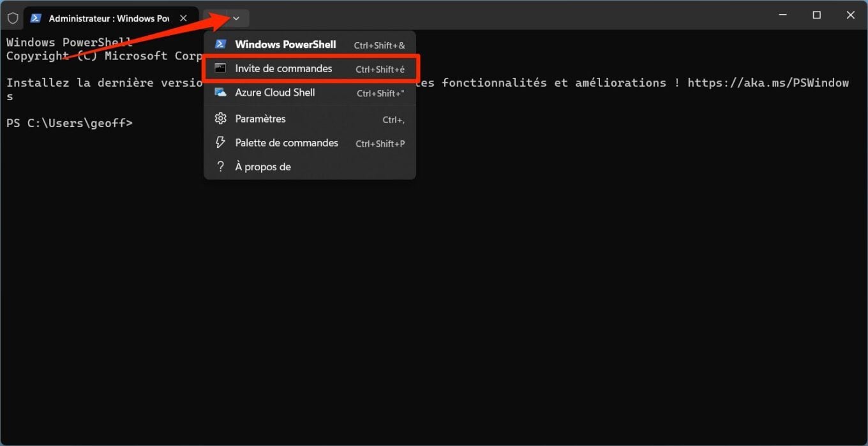Minimize the Terminal window
Image resolution: width=868 pixels, height=446 pixels.
coord(782,15)
